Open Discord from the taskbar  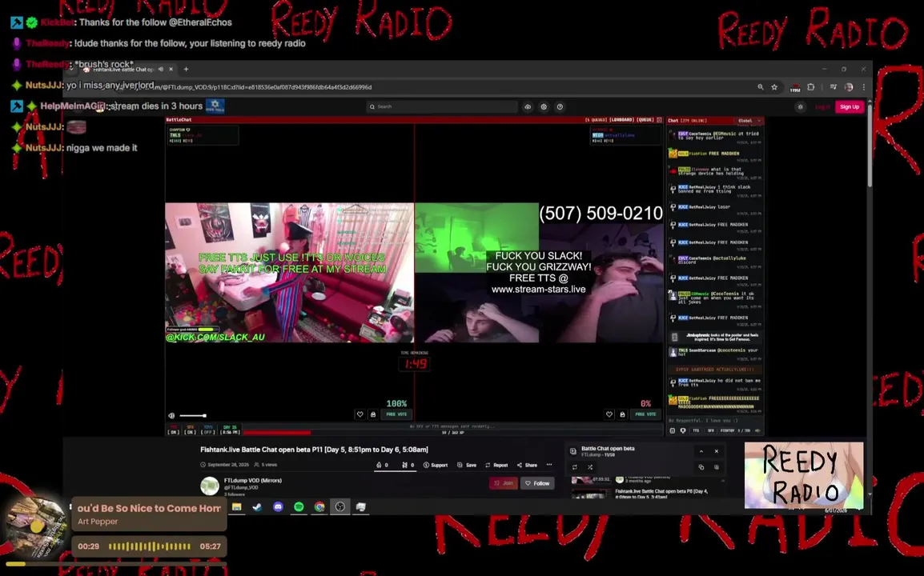pyautogui.click(x=278, y=506)
